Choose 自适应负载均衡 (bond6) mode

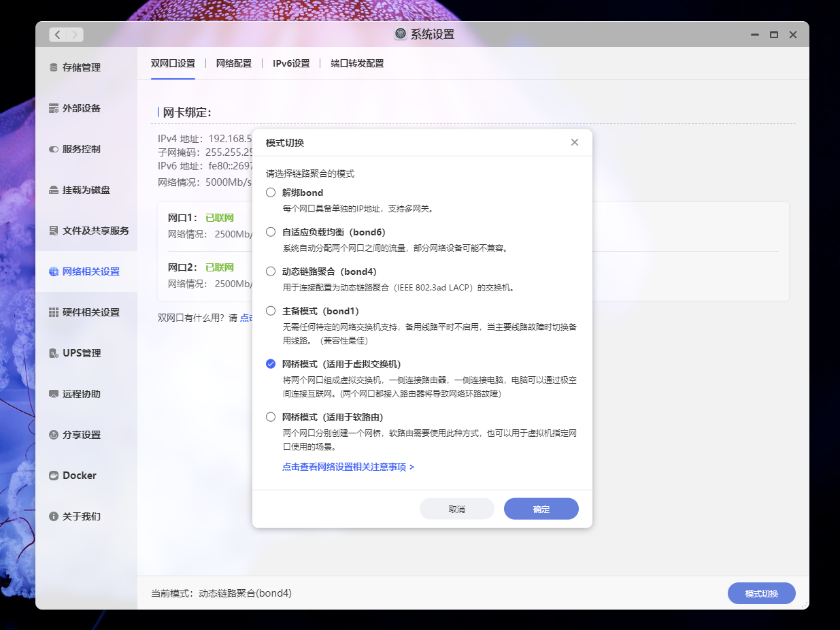[x=271, y=232]
